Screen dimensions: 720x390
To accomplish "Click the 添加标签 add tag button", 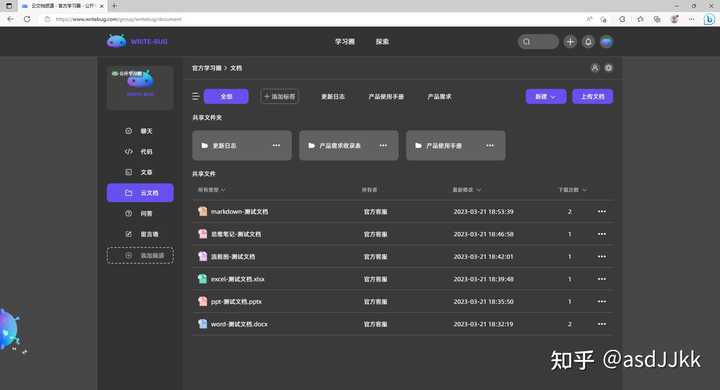I will coord(280,96).
